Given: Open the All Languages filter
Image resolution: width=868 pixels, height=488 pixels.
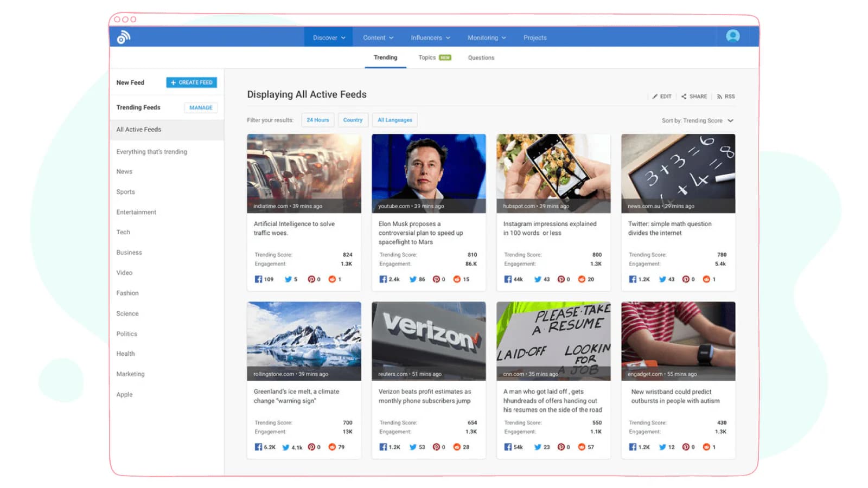Looking at the screenshot, I should click(395, 120).
